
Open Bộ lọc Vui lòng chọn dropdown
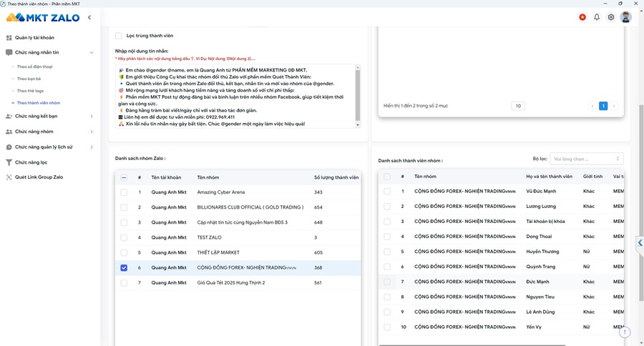pyautogui.click(x=587, y=159)
